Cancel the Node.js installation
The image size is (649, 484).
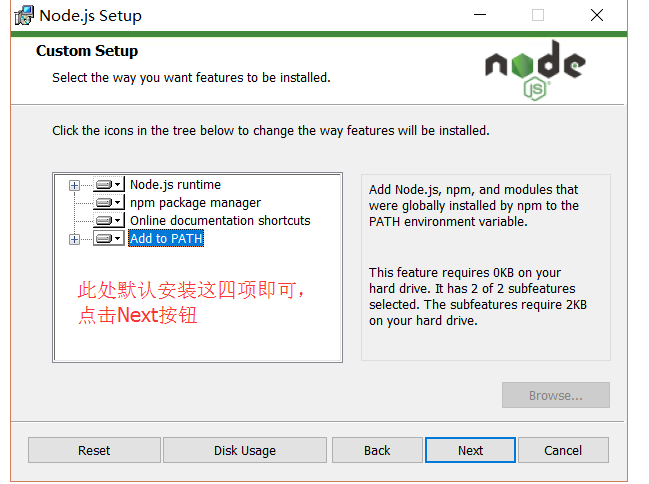563,450
